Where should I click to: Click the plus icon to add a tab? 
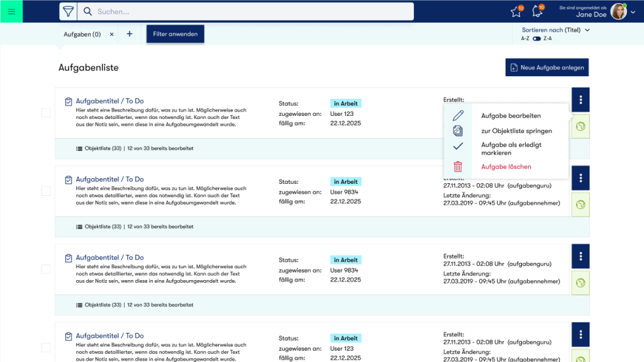click(x=130, y=34)
